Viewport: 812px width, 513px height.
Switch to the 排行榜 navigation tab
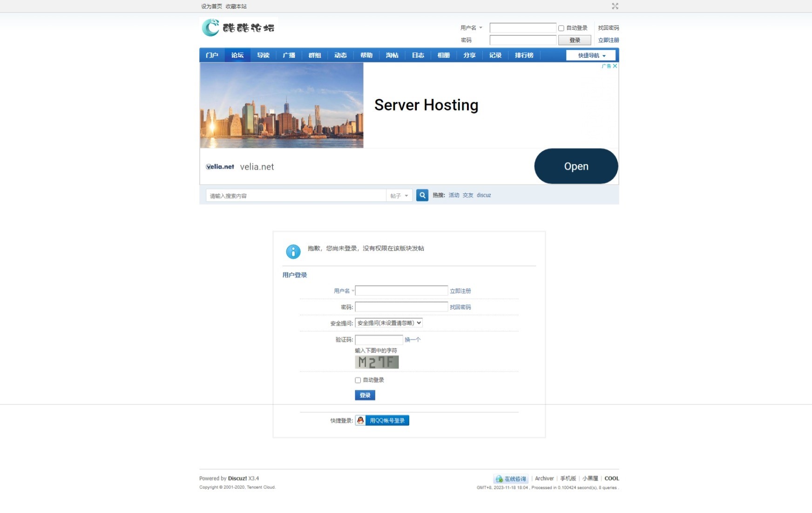(x=524, y=55)
